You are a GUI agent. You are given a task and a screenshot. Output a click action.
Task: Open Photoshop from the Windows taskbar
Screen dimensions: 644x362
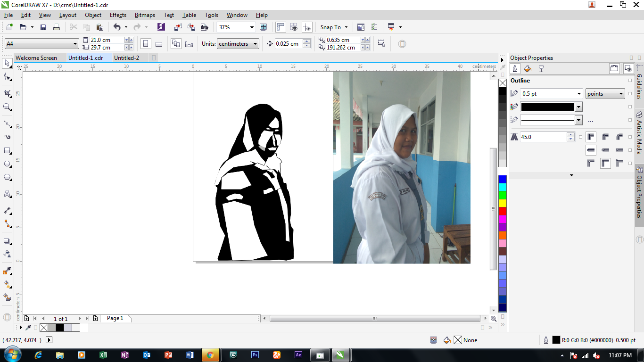(x=255, y=355)
